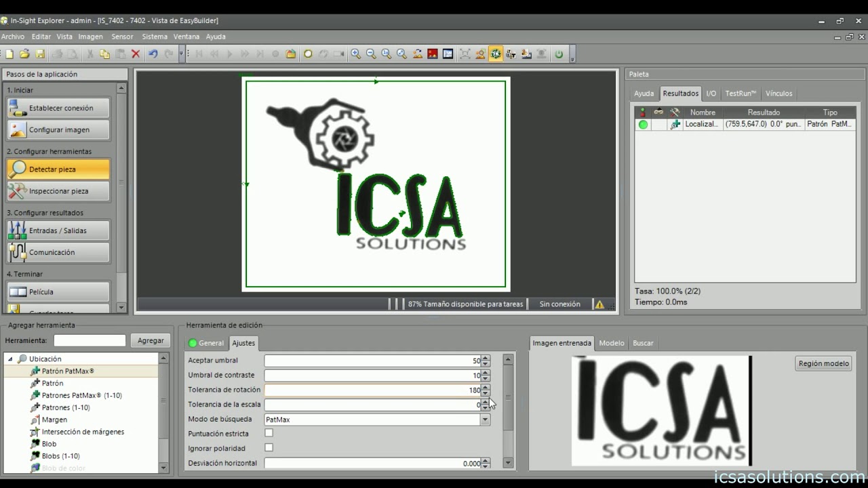
Task: Toggle Ignorar polaridad checkbox
Action: pos(269,448)
